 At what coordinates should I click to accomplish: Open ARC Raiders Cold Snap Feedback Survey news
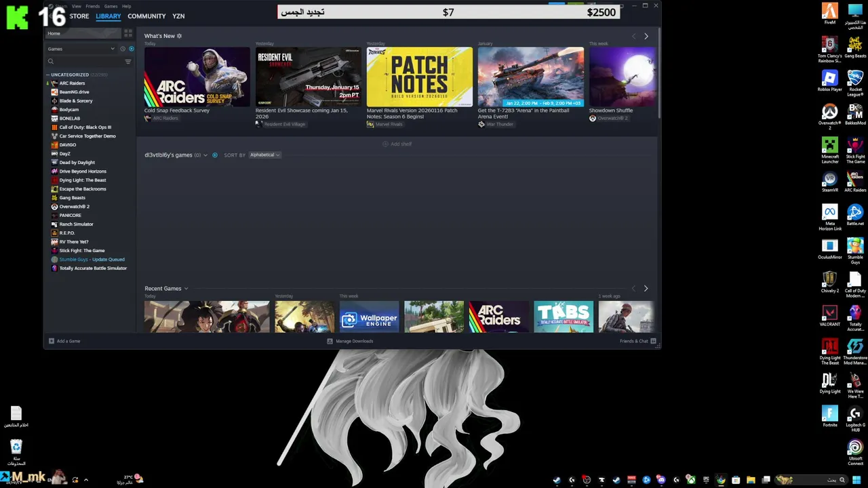pos(197,77)
